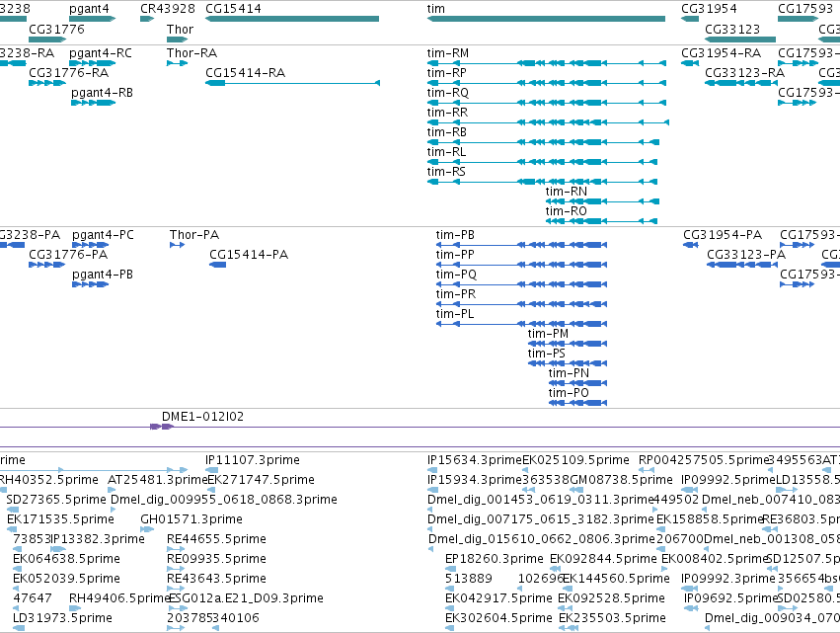Image resolution: width=840 pixels, height=633 pixels.
Task: Select the pgant4-RB transcript
Action: [x=93, y=103]
